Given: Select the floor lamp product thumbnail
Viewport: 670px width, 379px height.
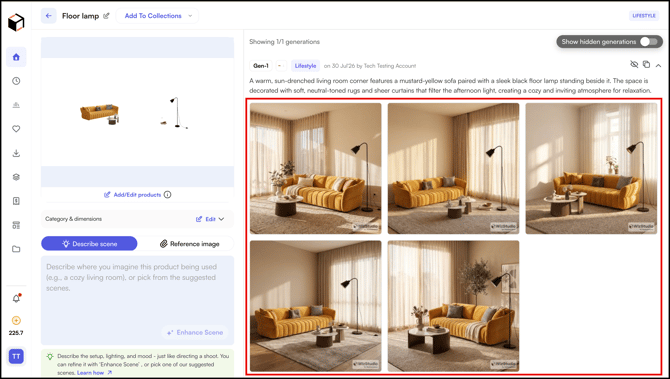Looking at the screenshot, I should [x=175, y=113].
